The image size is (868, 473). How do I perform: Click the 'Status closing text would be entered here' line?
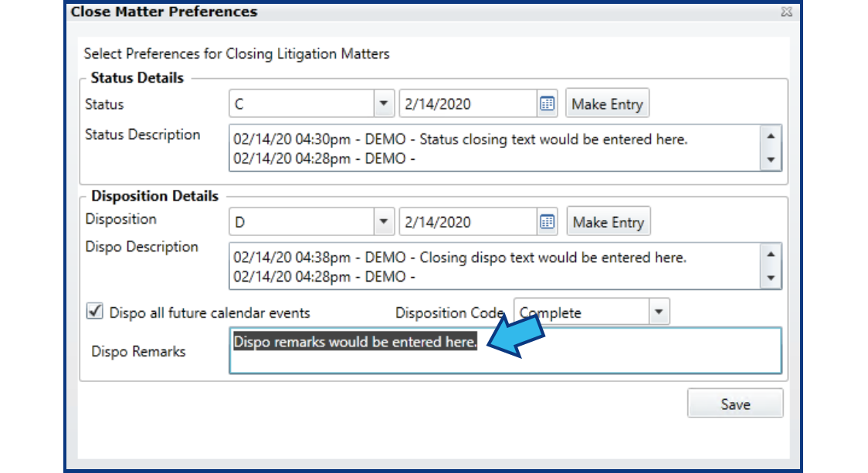[460, 140]
